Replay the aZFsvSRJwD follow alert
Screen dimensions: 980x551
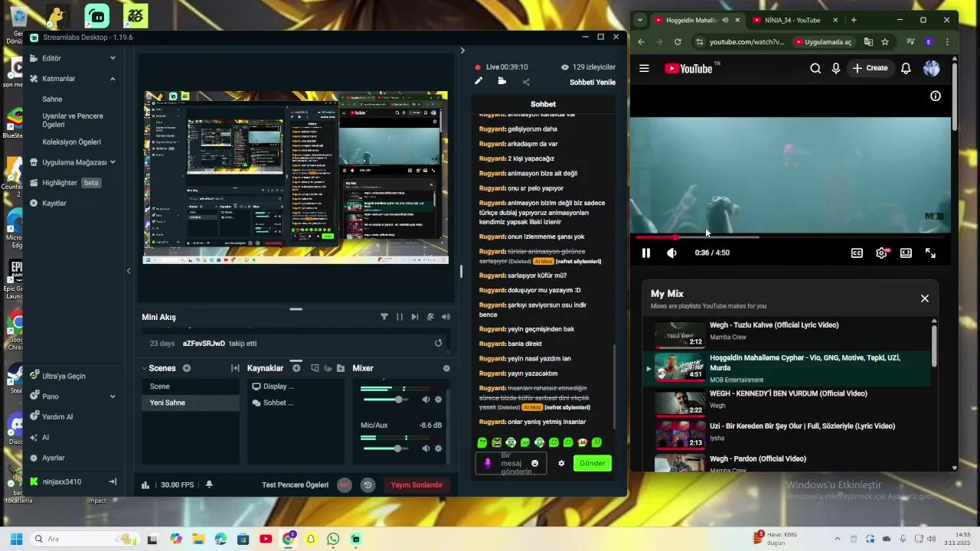click(x=438, y=344)
